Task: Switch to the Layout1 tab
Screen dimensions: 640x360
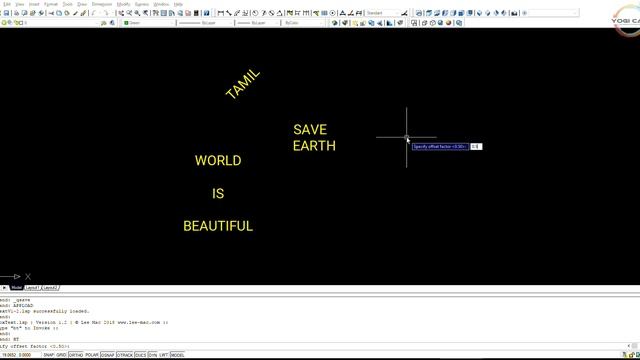Action: click(x=32, y=288)
